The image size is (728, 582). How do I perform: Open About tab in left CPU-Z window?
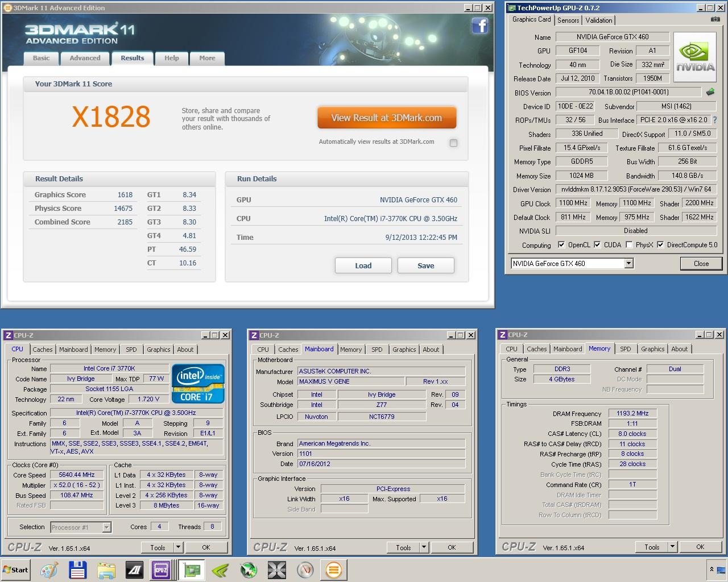(x=185, y=350)
